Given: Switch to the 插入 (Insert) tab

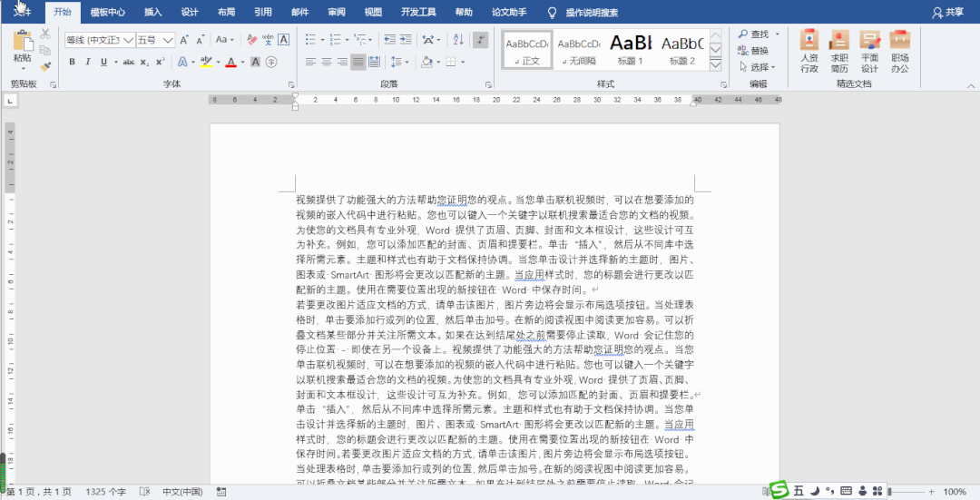Looking at the screenshot, I should pos(152,12).
